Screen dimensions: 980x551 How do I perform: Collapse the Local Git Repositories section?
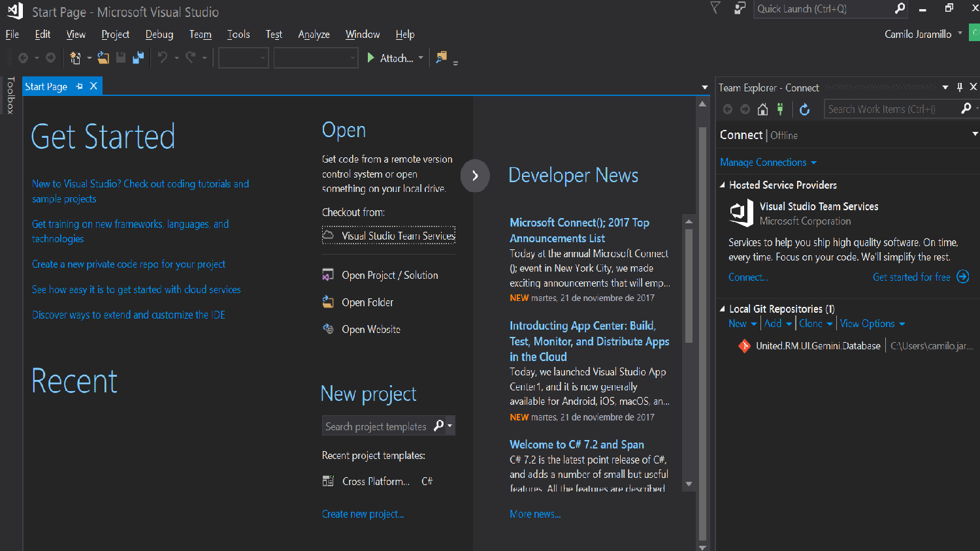(x=723, y=309)
